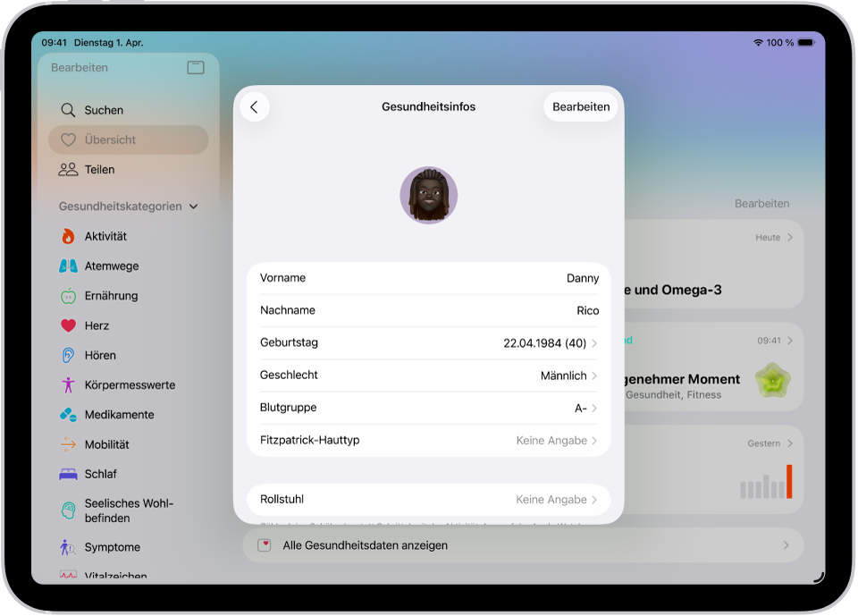Select the Vorname field value Danny
Image resolution: width=858 pixels, height=616 pixels.
coord(582,278)
